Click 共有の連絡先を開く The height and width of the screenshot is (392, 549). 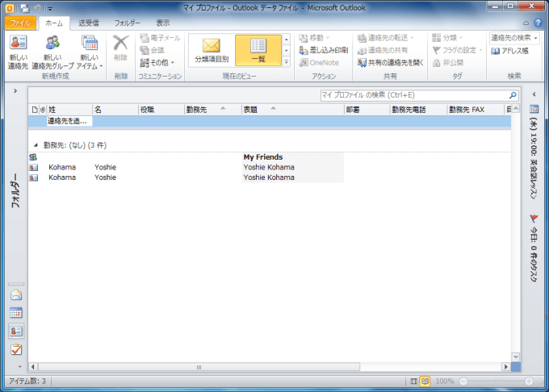391,63
